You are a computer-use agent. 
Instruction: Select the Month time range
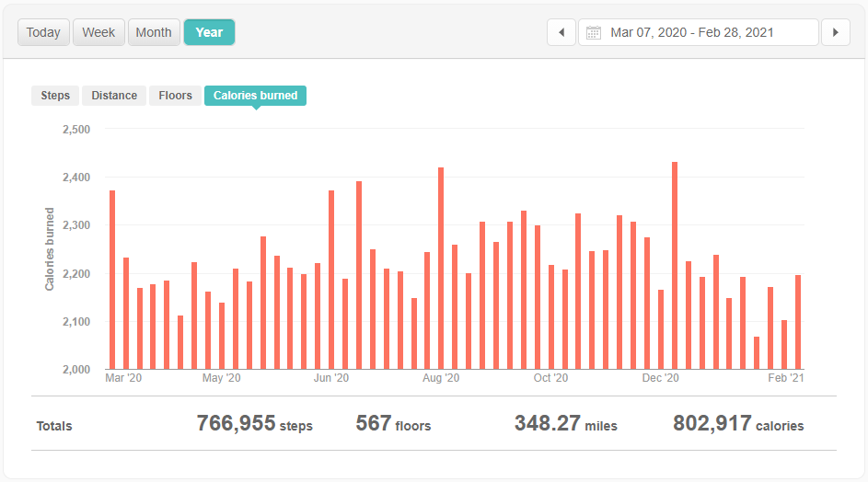pos(154,32)
